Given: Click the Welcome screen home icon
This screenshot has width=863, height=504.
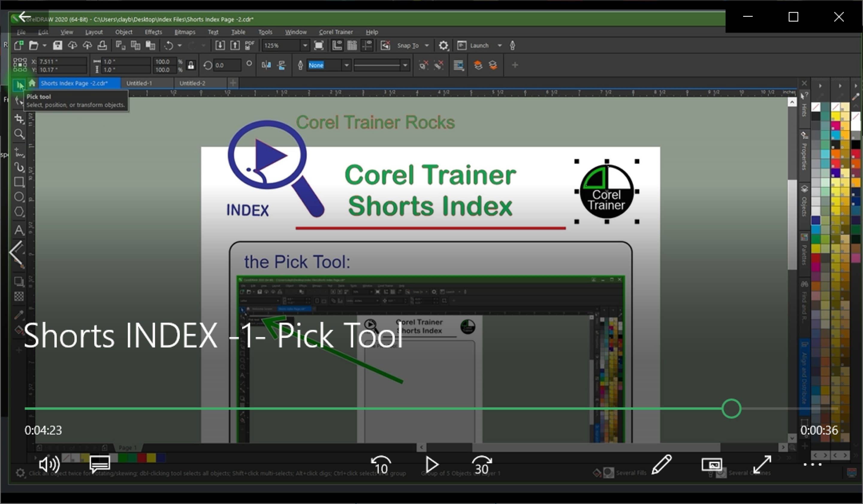Looking at the screenshot, I should click(x=32, y=83).
